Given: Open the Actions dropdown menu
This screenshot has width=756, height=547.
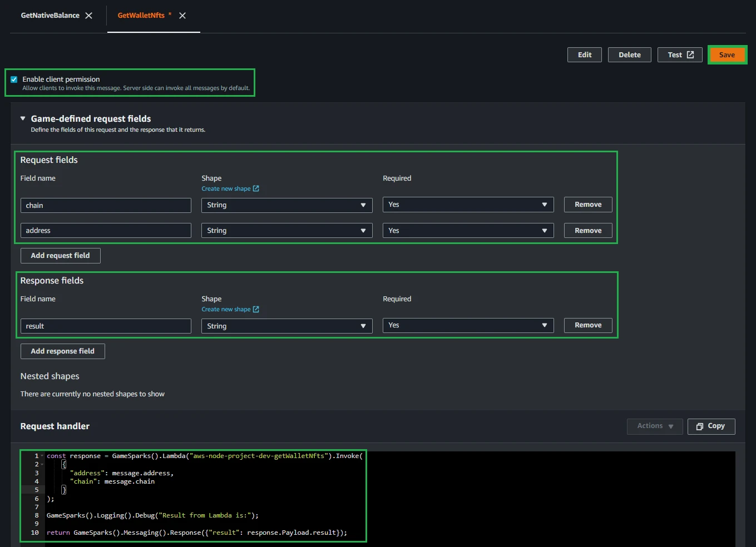Looking at the screenshot, I should [655, 426].
